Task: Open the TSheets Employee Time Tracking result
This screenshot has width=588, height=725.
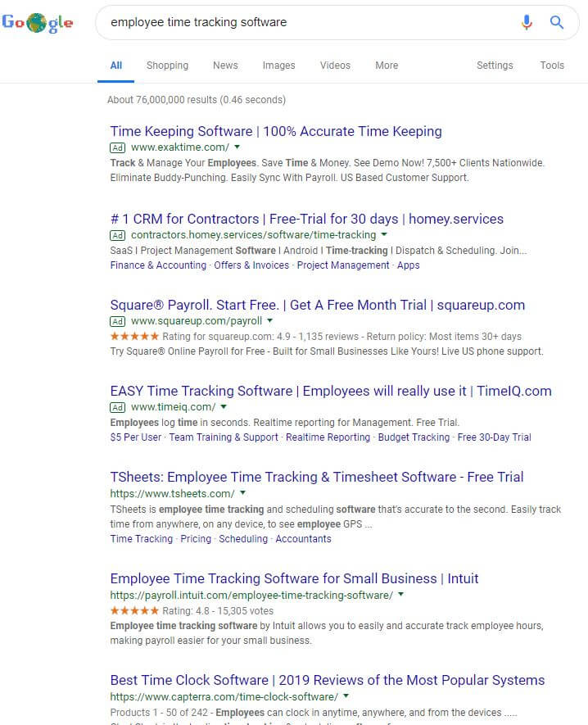Action: (x=316, y=477)
